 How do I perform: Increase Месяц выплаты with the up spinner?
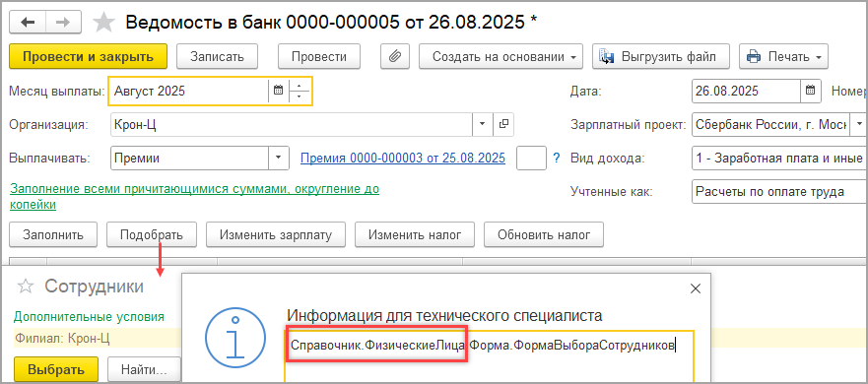(300, 86)
